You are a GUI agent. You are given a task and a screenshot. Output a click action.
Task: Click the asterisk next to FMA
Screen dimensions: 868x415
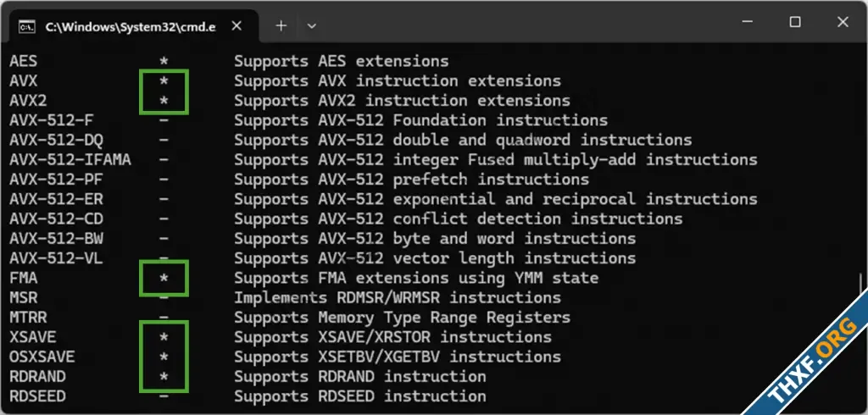pos(164,279)
